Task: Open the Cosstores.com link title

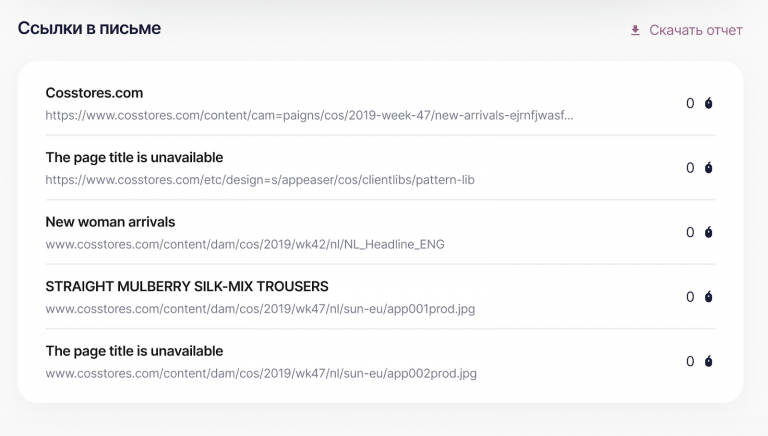Action: coord(94,93)
